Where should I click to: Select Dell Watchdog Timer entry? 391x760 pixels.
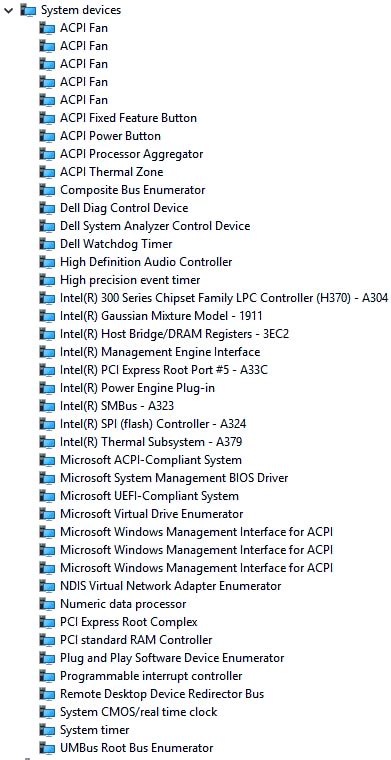pyautogui.click(x=116, y=243)
